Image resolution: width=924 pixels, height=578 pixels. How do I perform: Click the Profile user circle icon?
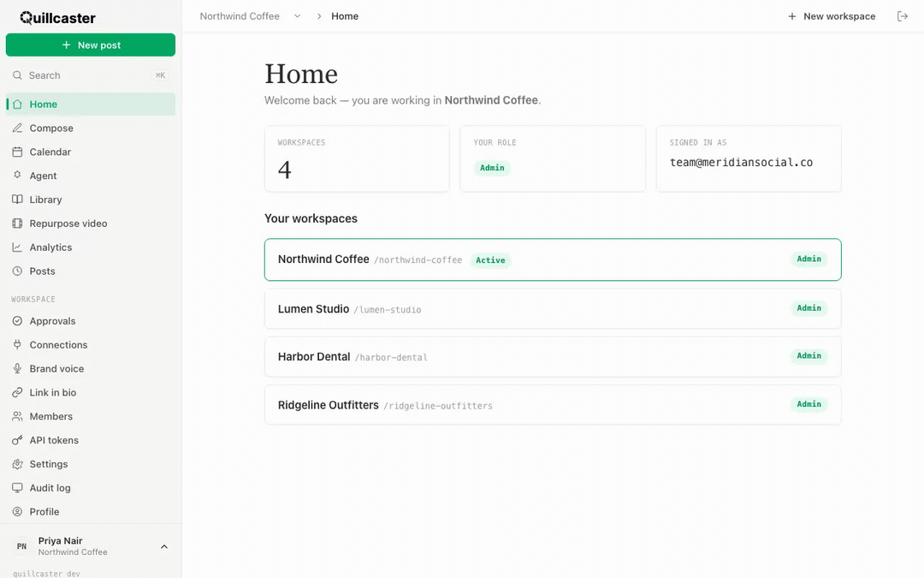(x=17, y=512)
